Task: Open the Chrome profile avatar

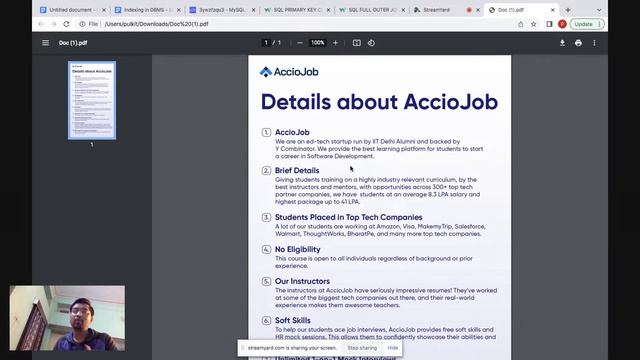Action: click(562, 24)
